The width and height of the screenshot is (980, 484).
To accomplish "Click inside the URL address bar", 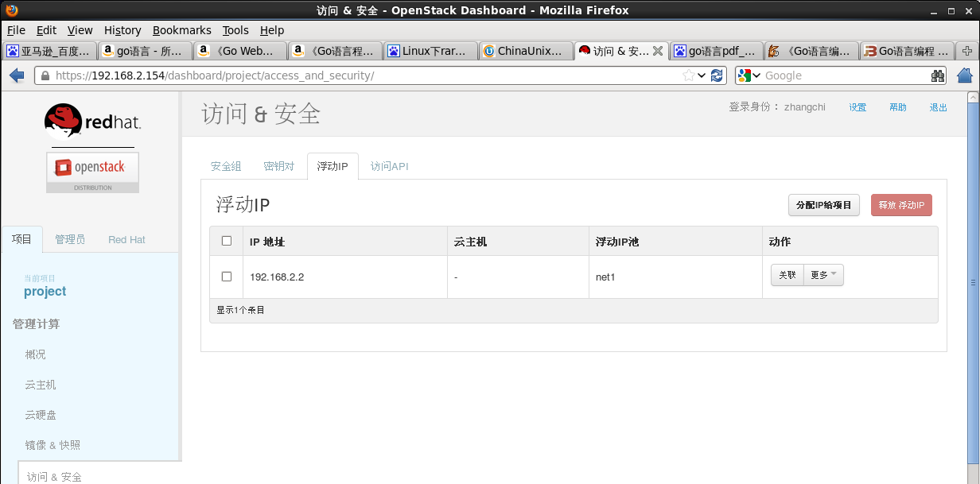I will click(x=318, y=75).
